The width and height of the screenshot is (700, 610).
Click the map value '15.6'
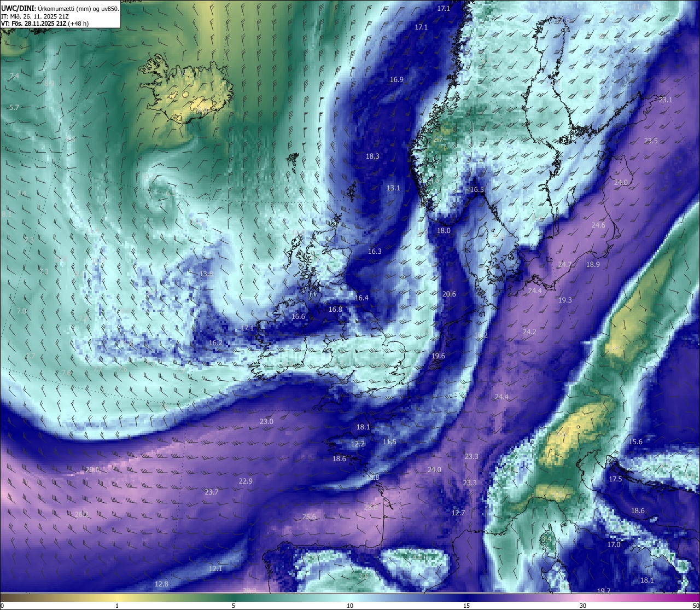tap(635, 441)
